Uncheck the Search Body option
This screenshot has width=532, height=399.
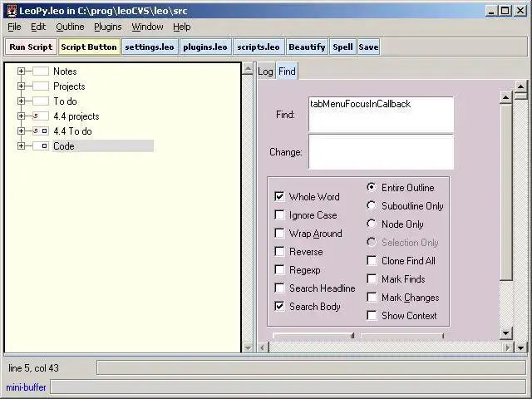point(279,307)
